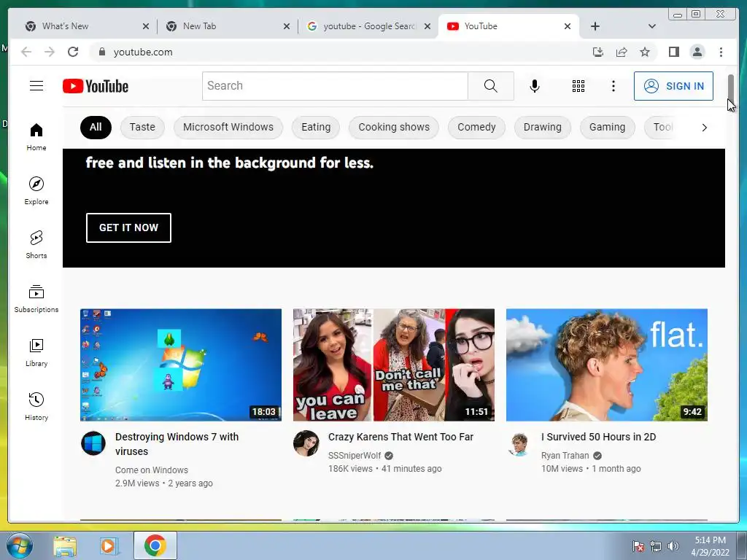Click the browser back arrow
747x560 pixels.
coord(26,52)
